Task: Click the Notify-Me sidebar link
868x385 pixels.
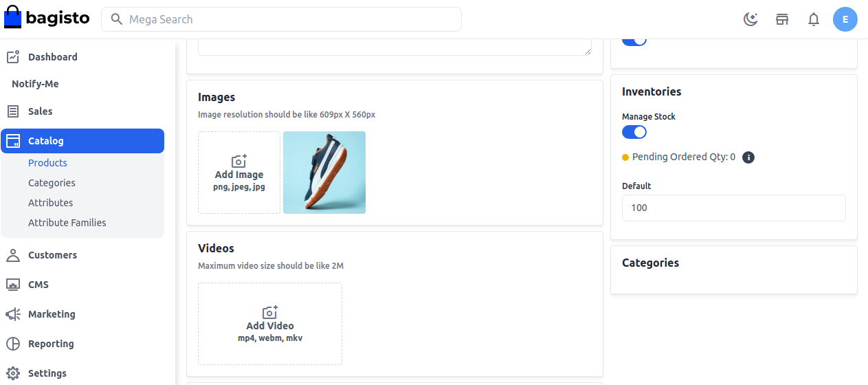Action: [35, 84]
